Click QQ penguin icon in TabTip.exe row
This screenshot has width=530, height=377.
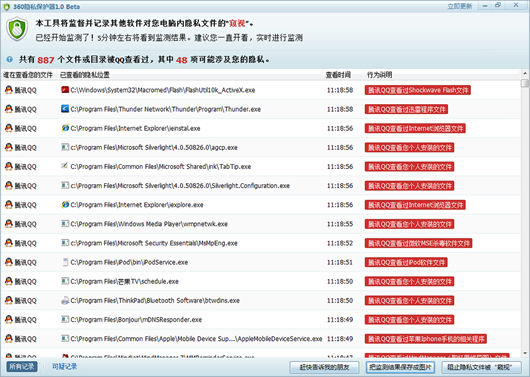point(9,166)
